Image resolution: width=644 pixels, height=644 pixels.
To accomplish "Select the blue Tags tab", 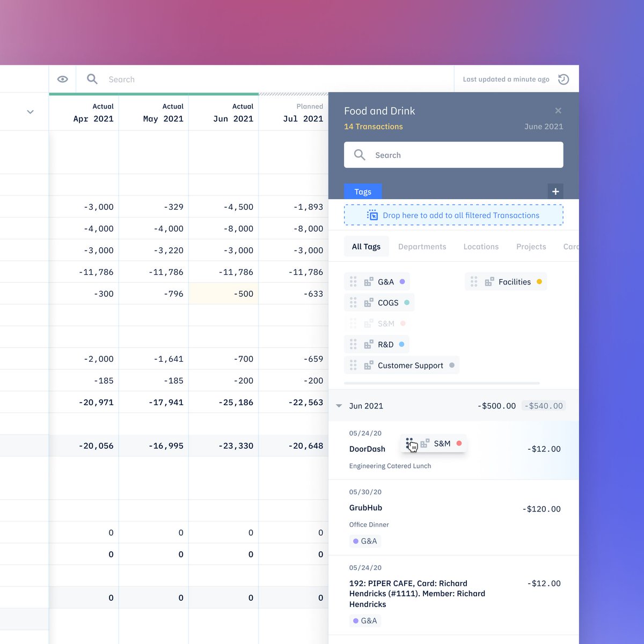I will (363, 192).
